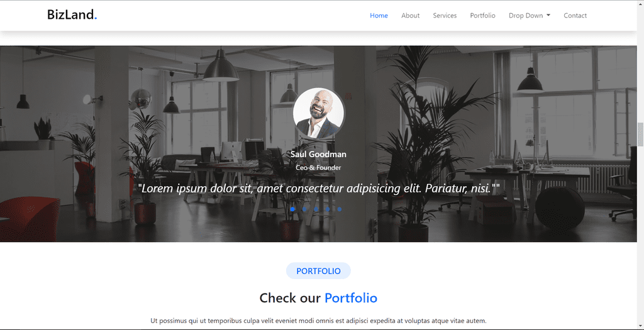This screenshot has width=644, height=330.
Task: Click the blue Portfolio heading word
Action: click(351, 298)
